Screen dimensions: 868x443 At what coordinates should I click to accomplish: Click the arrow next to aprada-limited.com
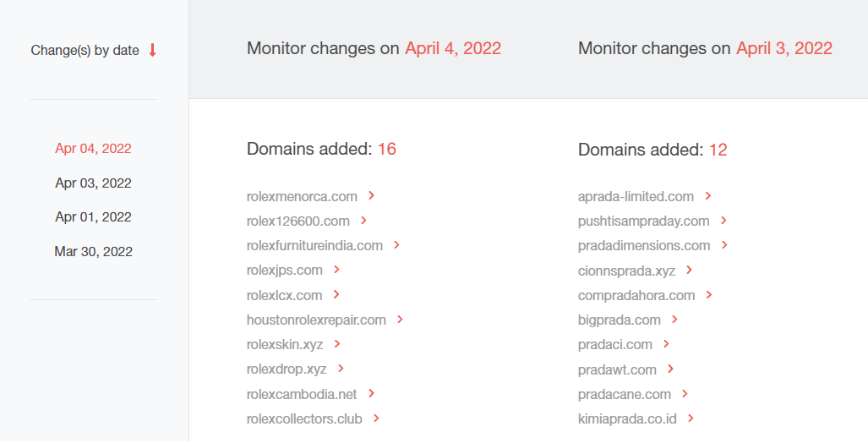708,195
